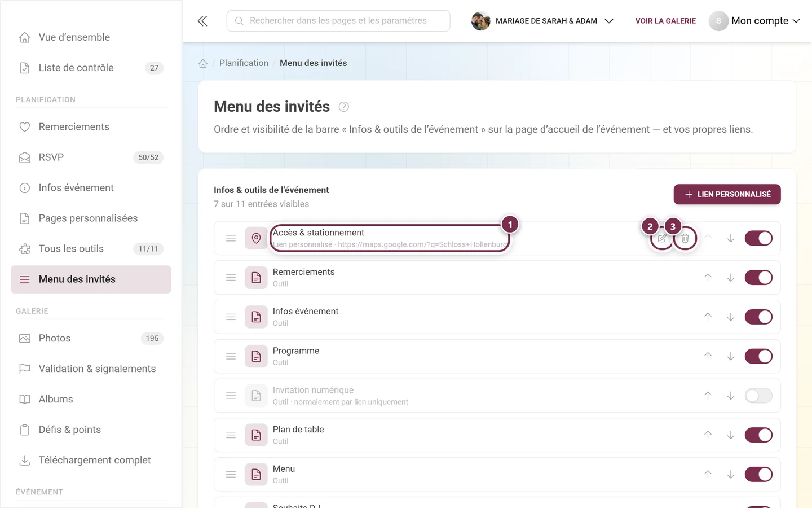Click the 50/52 badge beside RSVP
This screenshot has height=508, width=812.
[x=148, y=157]
